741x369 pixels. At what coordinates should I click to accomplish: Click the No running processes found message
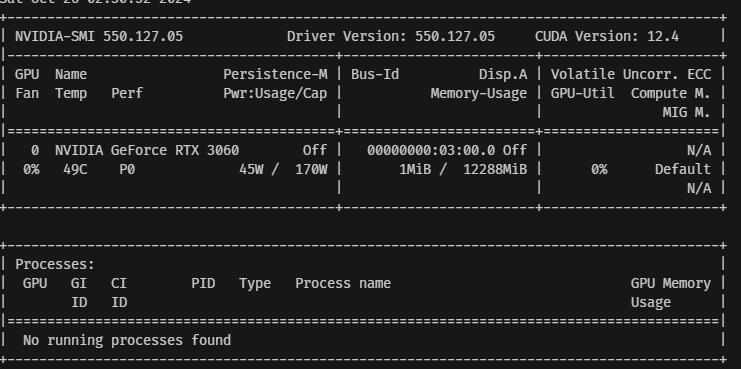(x=127, y=340)
